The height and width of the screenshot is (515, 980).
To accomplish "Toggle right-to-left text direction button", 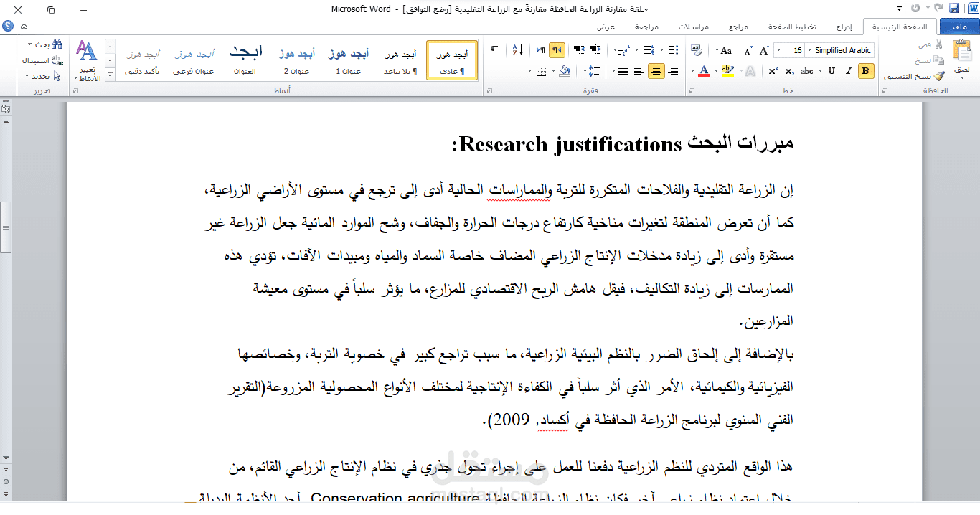I will click(x=557, y=50).
